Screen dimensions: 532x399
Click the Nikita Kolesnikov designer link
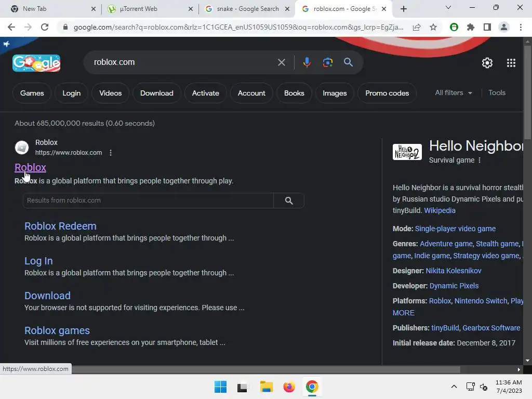tap(453, 271)
